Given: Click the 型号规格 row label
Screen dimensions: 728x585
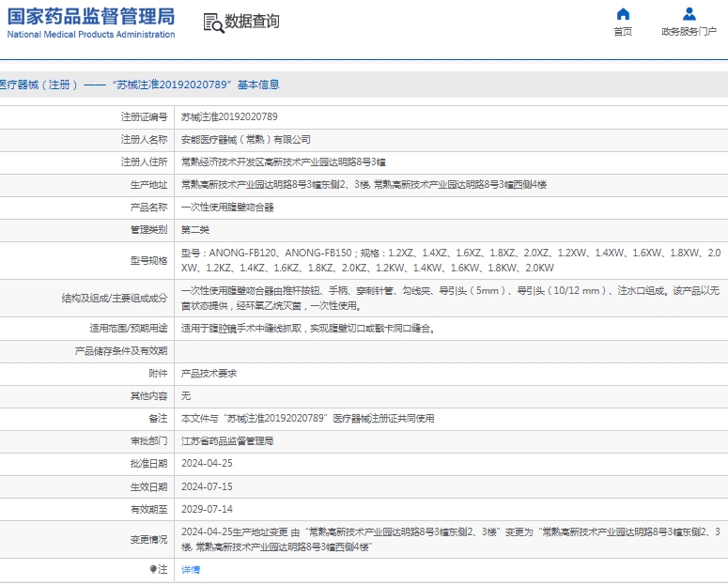Looking at the screenshot, I should pyautogui.click(x=148, y=260).
